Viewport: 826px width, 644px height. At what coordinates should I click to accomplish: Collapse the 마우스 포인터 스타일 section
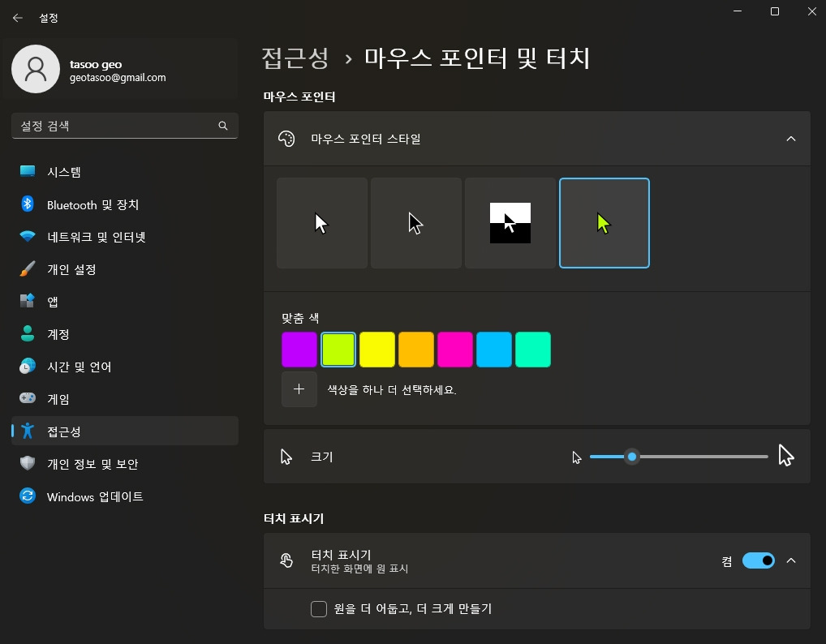[x=791, y=138]
